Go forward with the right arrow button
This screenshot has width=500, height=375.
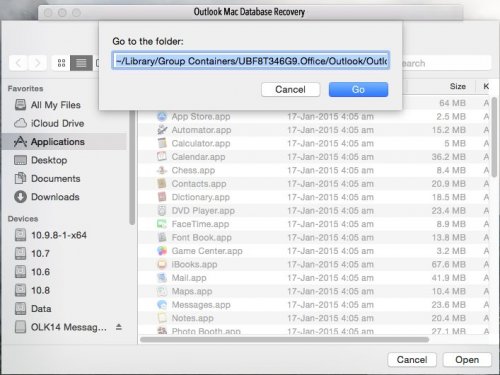pos(37,63)
